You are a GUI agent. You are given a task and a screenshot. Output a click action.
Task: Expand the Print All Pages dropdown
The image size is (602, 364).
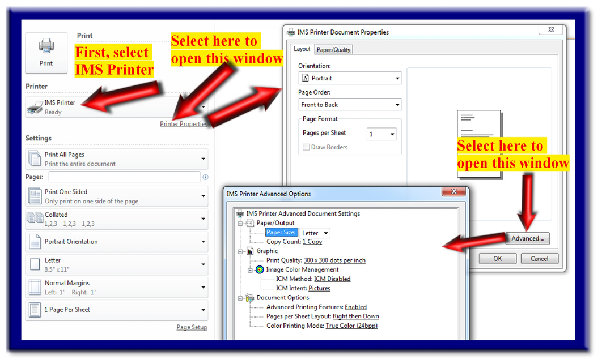point(117,159)
